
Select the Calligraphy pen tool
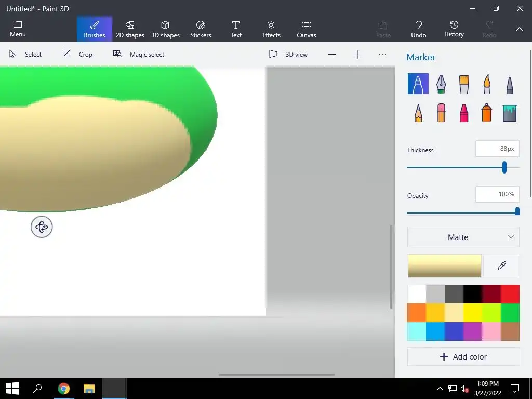pos(441,84)
